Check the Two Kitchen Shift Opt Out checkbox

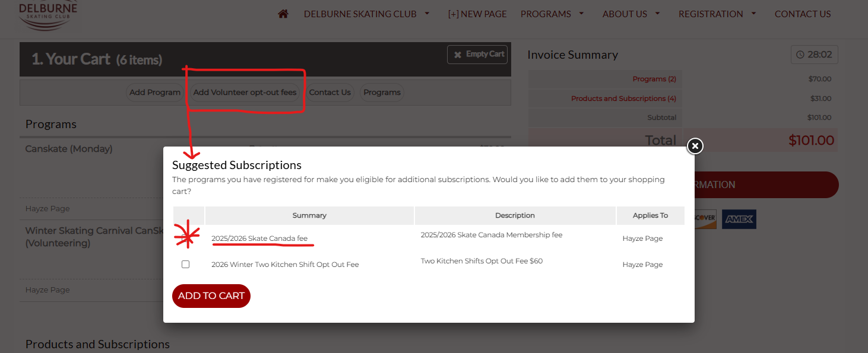click(186, 264)
